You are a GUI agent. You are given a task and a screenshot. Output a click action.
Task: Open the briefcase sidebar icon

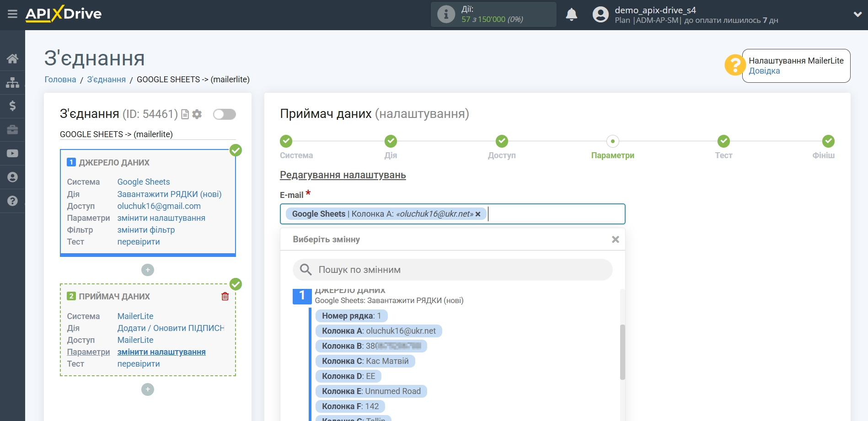coord(12,130)
